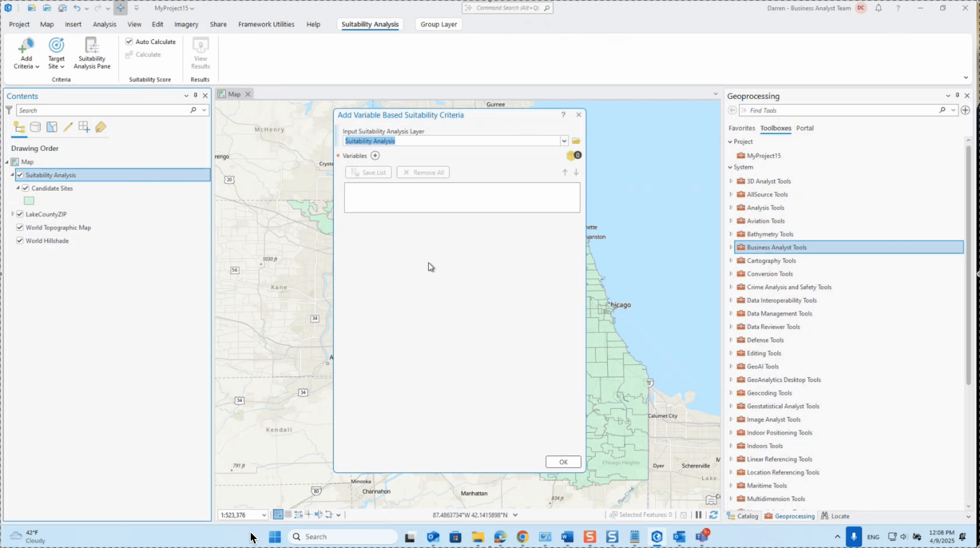Switch Contents to List By Data Source view

tap(35, 127)
